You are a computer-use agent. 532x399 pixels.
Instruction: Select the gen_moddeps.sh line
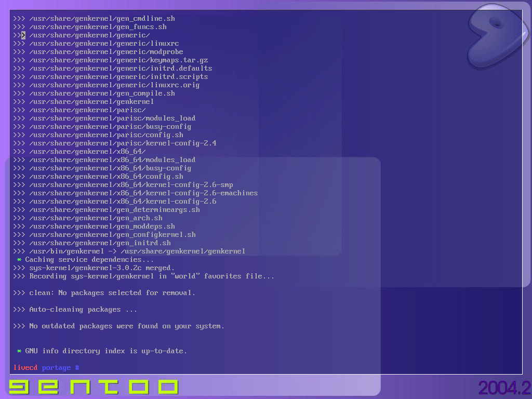click(x=94, y=227)
